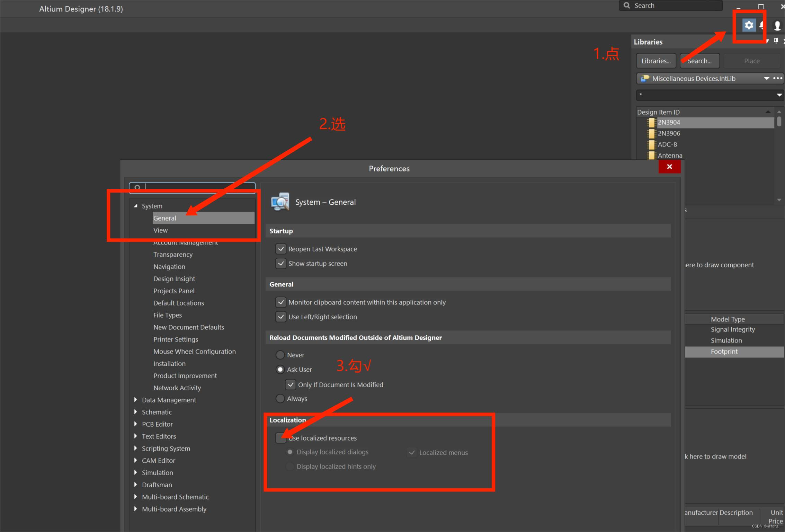
Task: Click the 2N3906 component icon
Action: [651, 133]
